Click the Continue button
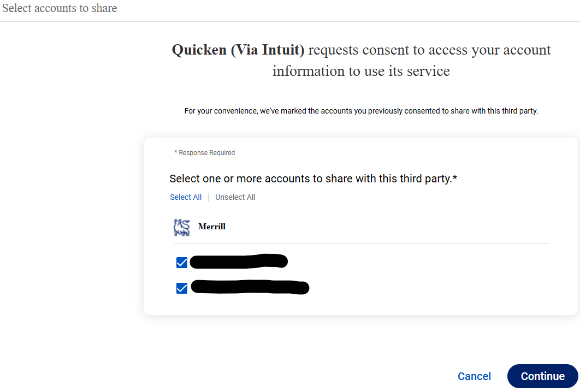 [x=542, y=376]
